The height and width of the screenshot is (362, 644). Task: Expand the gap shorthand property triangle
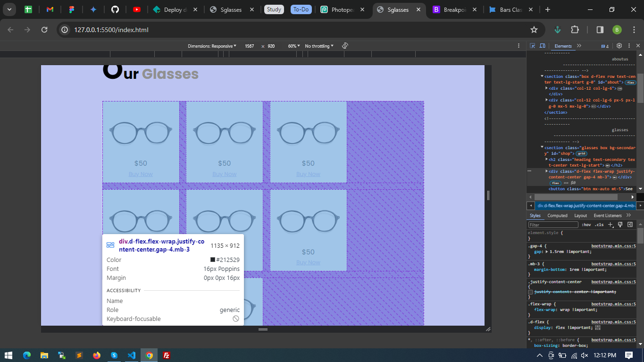pos(547,252)
